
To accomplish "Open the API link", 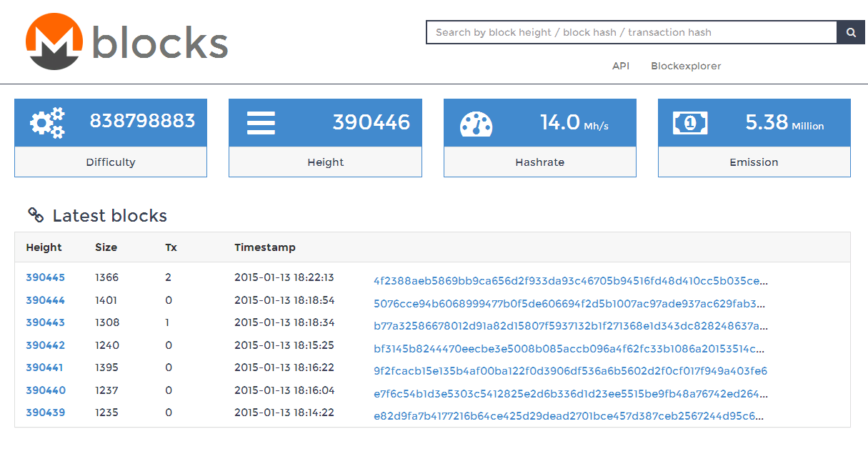I will (621, 66).
